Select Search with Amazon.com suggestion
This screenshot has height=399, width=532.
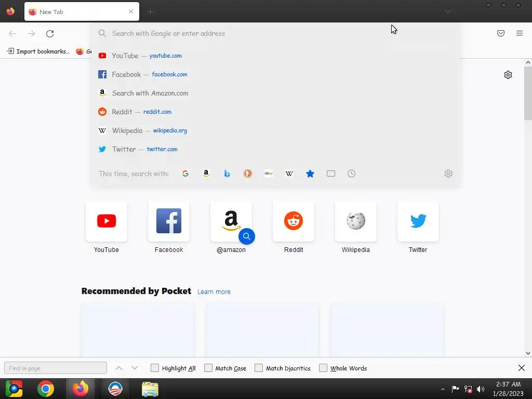click(x=275, y=93)
